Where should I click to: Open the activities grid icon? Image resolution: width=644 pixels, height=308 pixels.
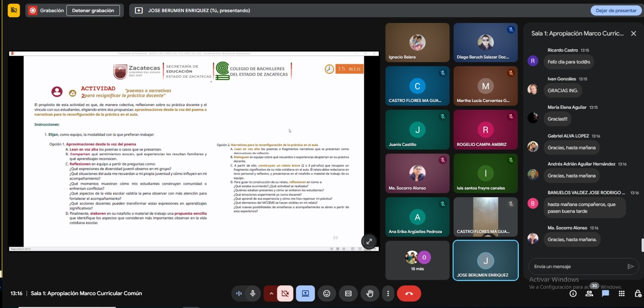621,293
